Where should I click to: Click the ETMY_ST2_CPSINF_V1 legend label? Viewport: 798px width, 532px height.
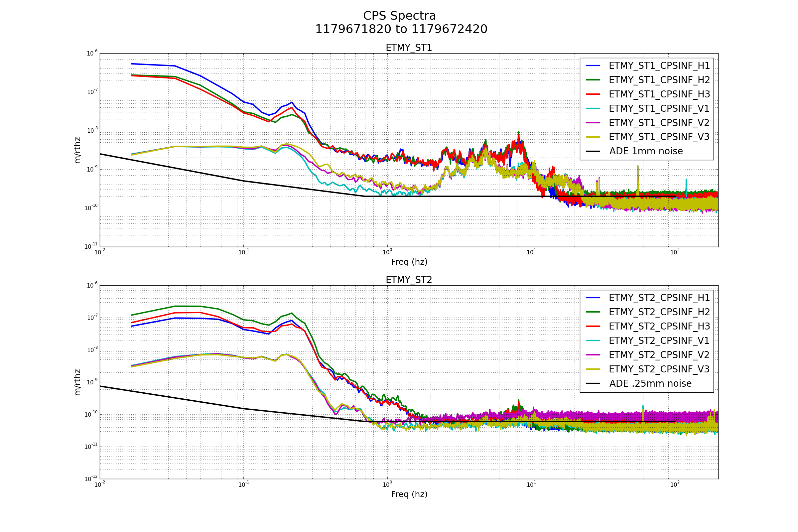659,340
